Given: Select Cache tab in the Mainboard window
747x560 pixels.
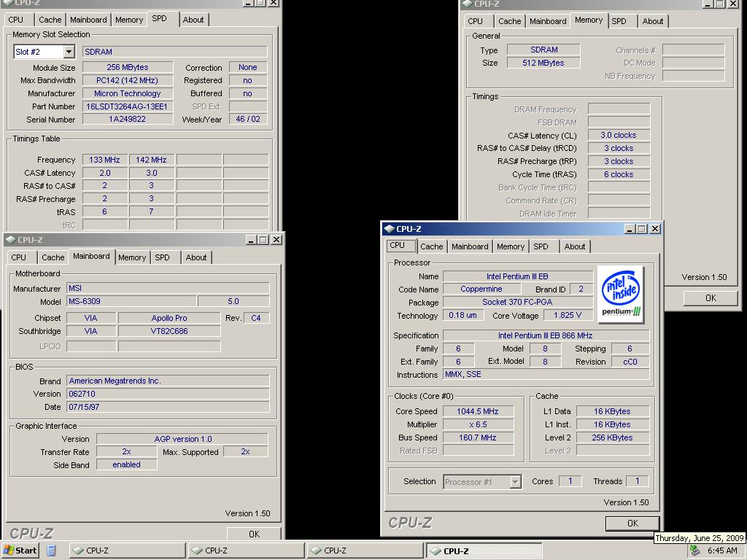Looking at the screenshot, I should click(x=53, y=257).
